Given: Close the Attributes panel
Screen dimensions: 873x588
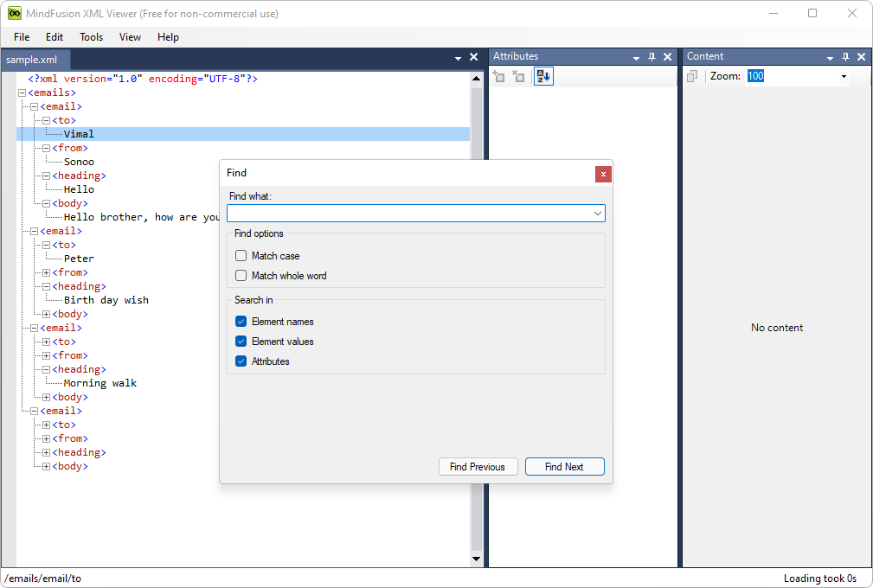Looking at the screenshot, I should coord(668,57).
